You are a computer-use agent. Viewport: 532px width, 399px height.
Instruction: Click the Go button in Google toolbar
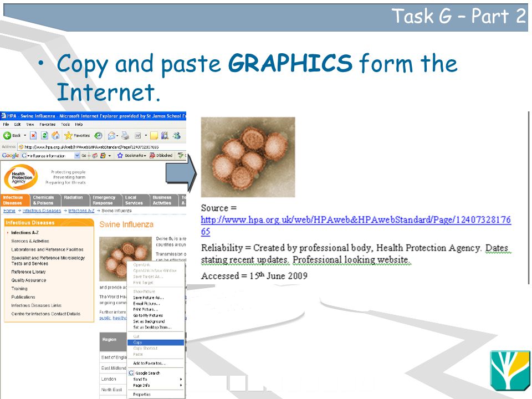click(x=84, y=155)
